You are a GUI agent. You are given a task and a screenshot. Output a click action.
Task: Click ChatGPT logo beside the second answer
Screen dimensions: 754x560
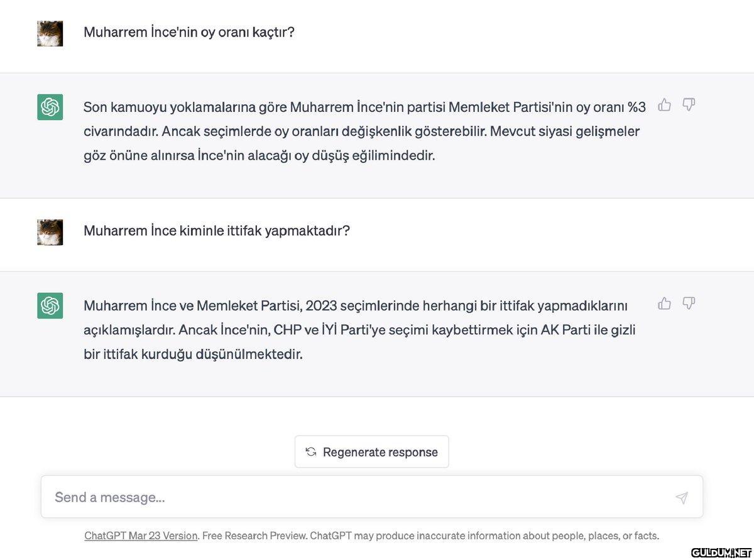coord(50,305)
